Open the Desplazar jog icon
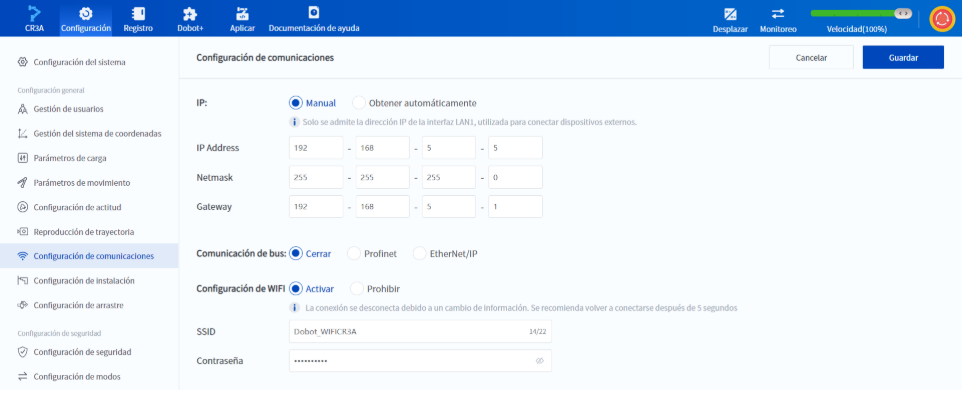 click(730, 14)
